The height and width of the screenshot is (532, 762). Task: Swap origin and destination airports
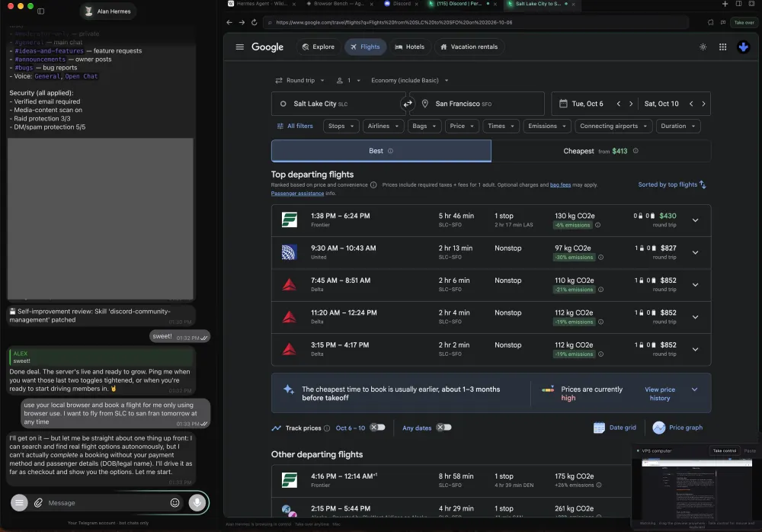pyautogui.click(x=407, y=104)
